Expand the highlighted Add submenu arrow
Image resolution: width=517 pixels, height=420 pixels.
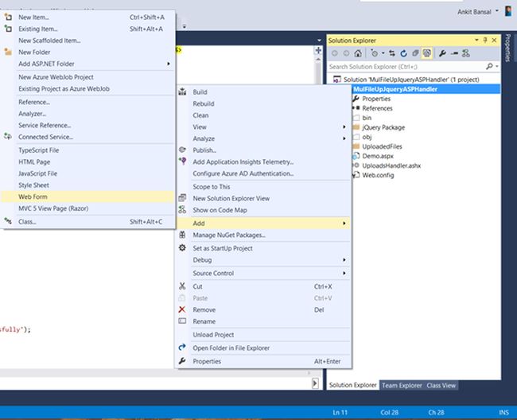[344, 224]
